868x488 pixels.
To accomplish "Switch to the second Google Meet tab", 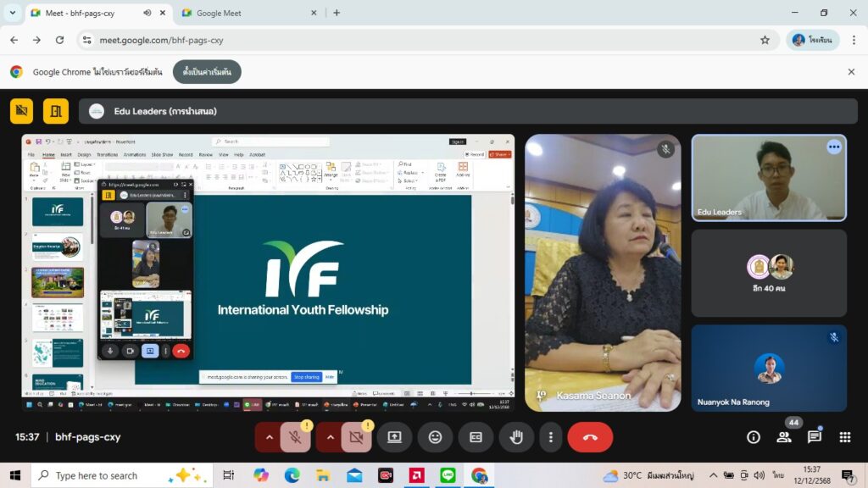I will [246, 13].
